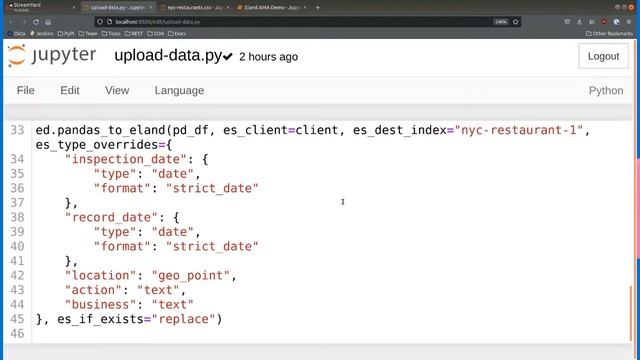The height and width of the screenshot is (360, 640).
Task: Click the page info icon in address bar
Action: click(109, 22)
